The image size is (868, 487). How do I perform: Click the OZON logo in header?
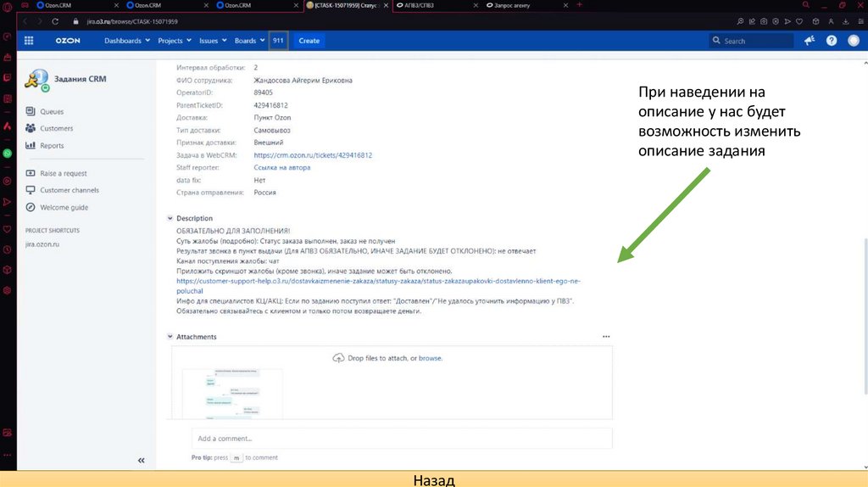[68, 41]
